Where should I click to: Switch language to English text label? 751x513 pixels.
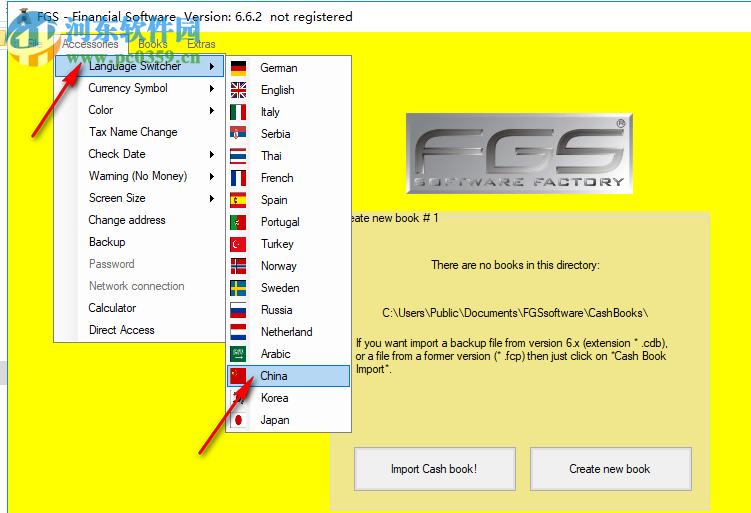point(278,90)
